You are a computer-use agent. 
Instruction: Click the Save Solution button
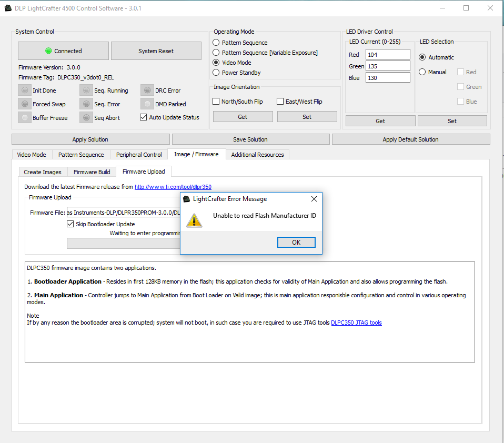[251, 139]
